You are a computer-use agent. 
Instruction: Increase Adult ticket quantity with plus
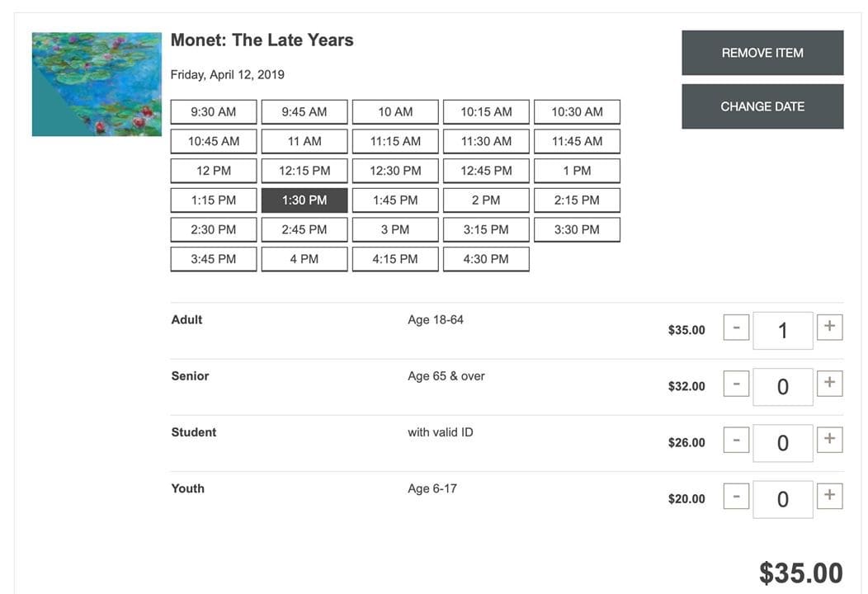829,327
